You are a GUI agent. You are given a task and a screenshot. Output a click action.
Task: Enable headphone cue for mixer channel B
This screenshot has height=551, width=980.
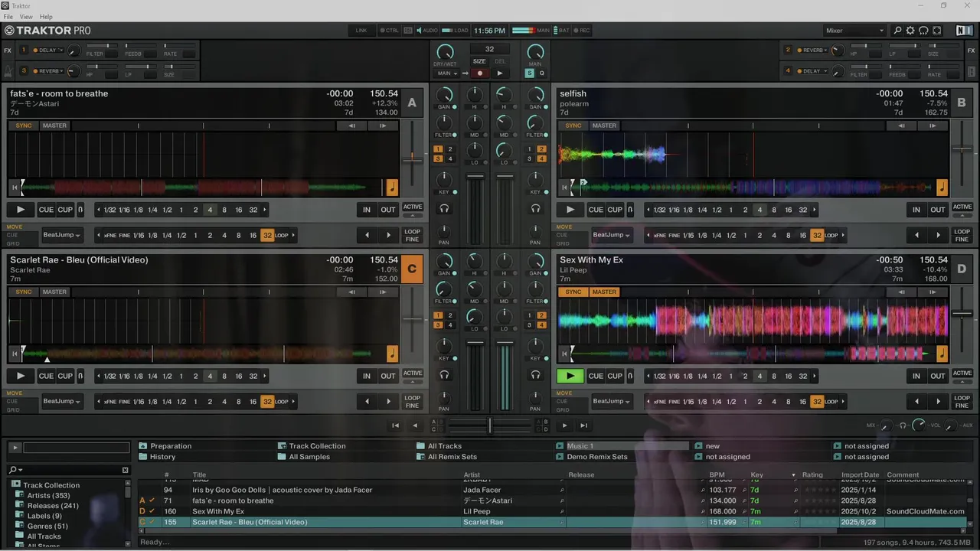(x=536, y=209)
